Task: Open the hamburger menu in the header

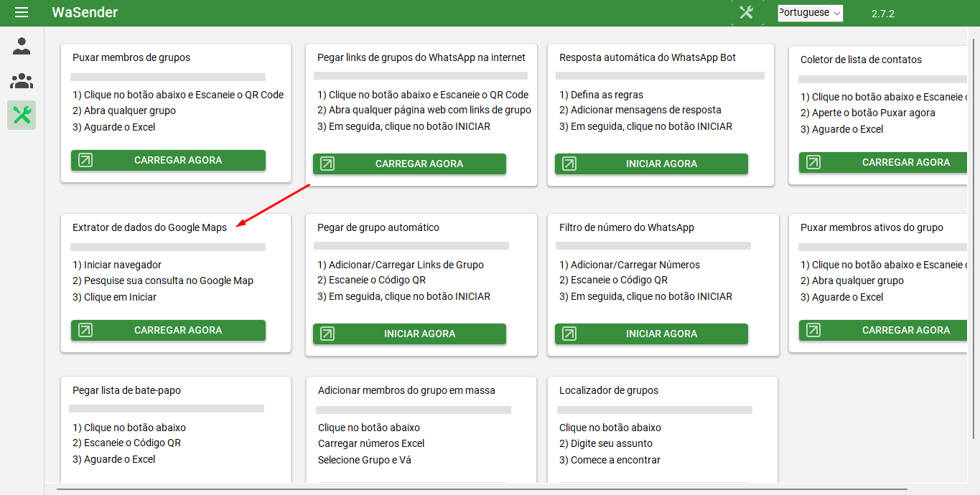Action: point(22,12)
